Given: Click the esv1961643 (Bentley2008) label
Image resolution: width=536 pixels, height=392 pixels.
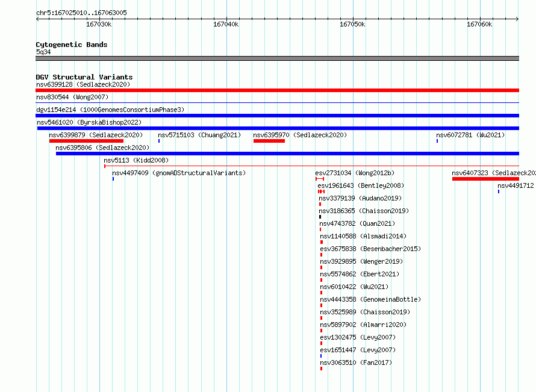Looking at the screenshot, I should pyautogui.click(x=361, y=185).
